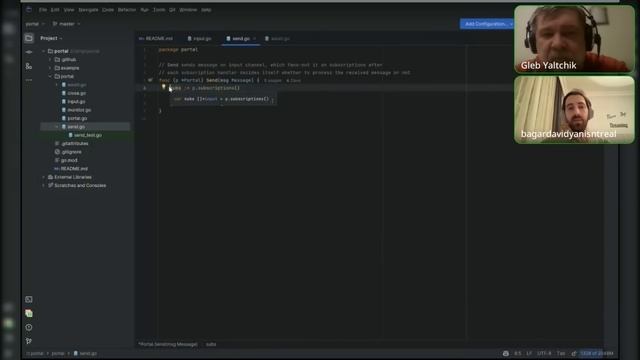This screenshot has width=640, height=360.
Task: Open the Structure tool window icon
Action: [29, 66]
